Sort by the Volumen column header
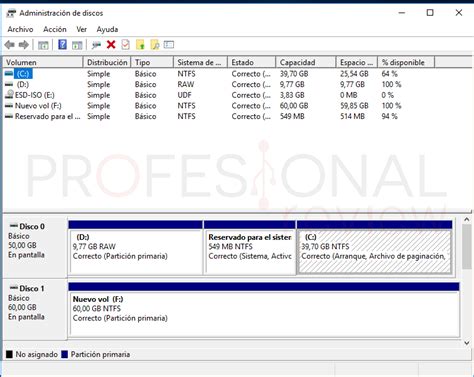Image resolution: width=474 pixels, height=377 pixels. point(43,62)
